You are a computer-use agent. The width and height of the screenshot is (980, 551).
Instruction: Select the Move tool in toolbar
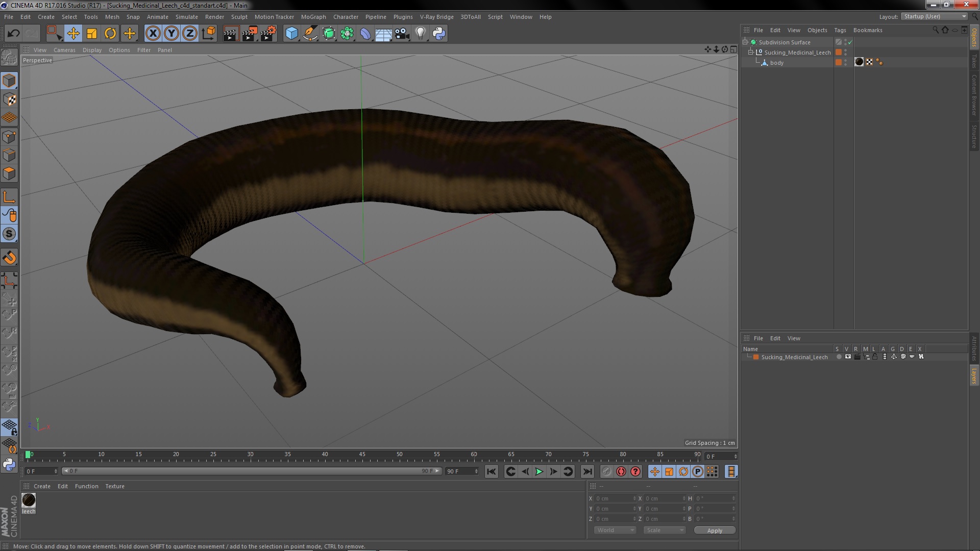point(73,34)
